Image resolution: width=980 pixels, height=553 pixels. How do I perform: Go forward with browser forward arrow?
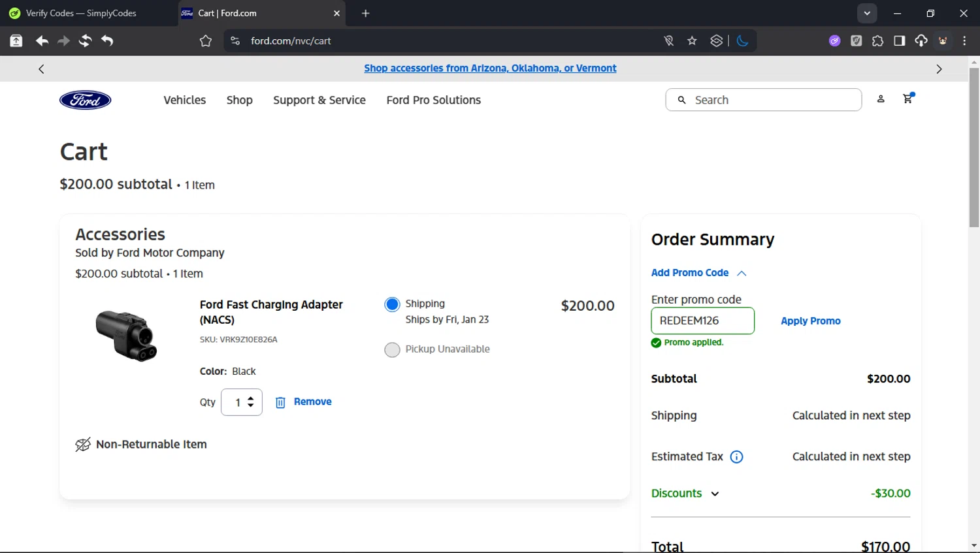click(63, 40)
